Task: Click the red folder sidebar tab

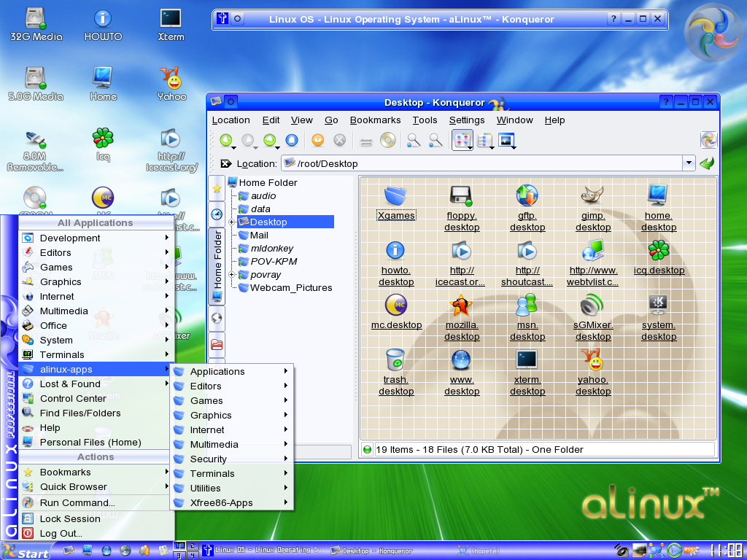Action: 217,344
